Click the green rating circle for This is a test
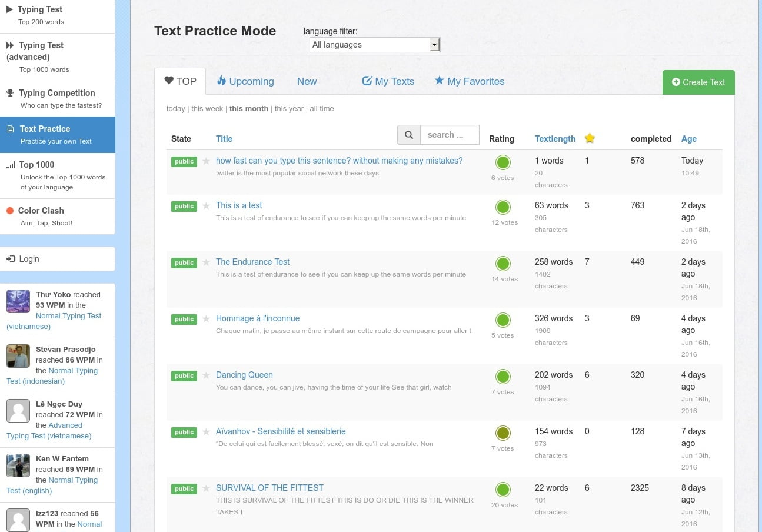Image resolution: width=762 pixels, height=532 pixels. tap(503, 207)
